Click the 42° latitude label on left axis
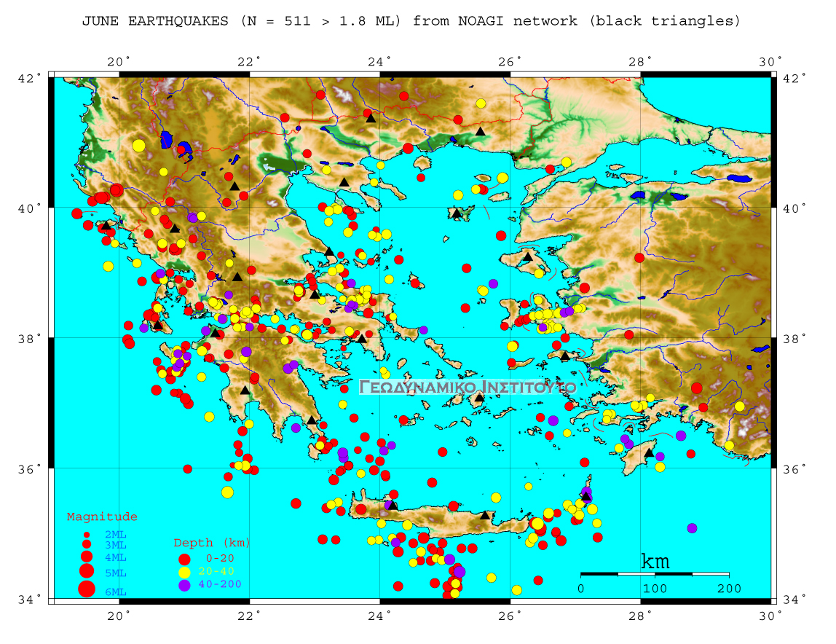Screen dimensions: 836x644 pos(30,78)
